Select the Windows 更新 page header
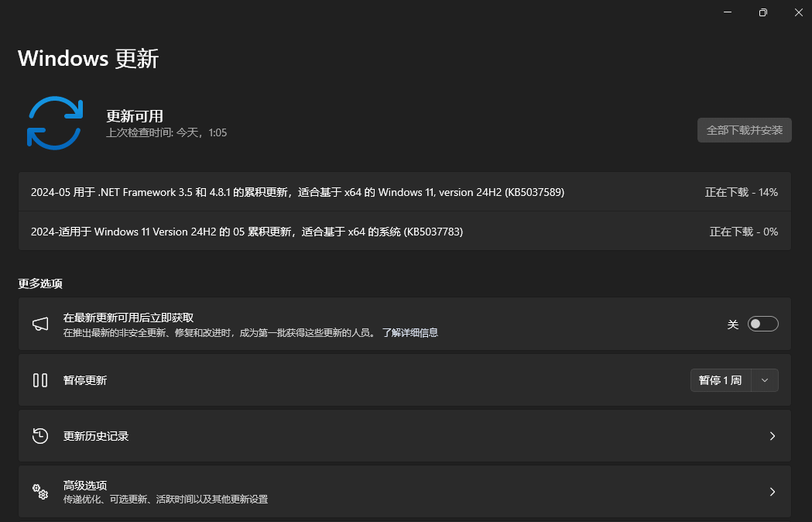 (87, 58)
